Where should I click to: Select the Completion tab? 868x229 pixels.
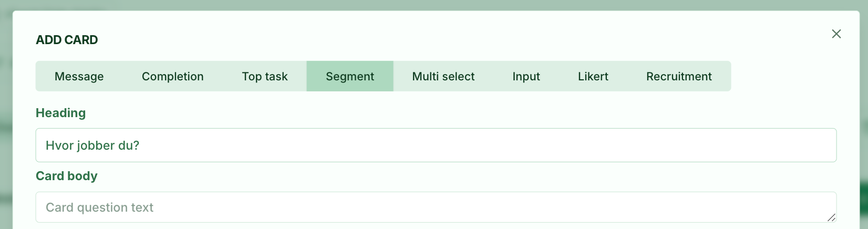173,76
